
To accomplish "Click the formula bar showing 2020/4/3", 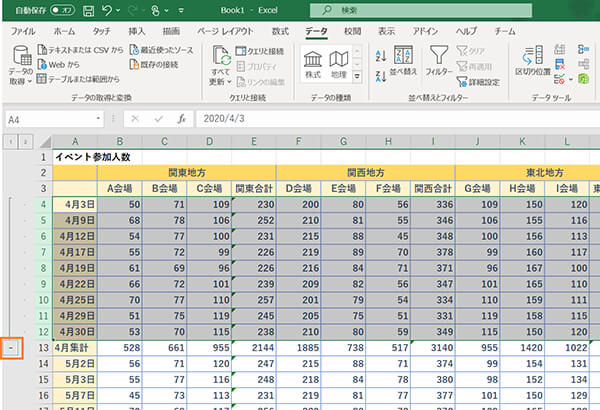I will pyautogui.click(x=398, y=119).
